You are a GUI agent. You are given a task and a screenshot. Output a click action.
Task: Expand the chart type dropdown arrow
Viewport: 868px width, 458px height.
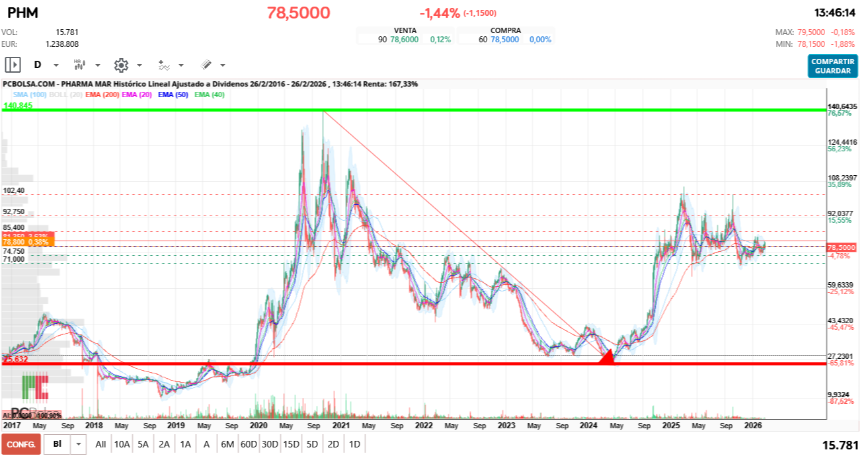tap(98, 65)
